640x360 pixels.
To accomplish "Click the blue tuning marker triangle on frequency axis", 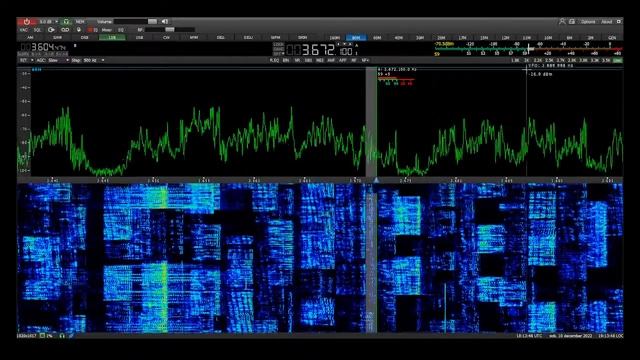I will coord(376,180).
